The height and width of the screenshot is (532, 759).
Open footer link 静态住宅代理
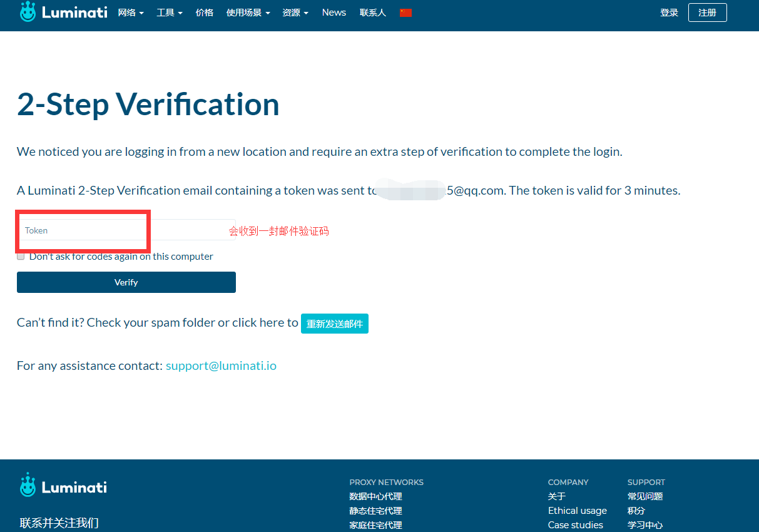coord(375,511)
